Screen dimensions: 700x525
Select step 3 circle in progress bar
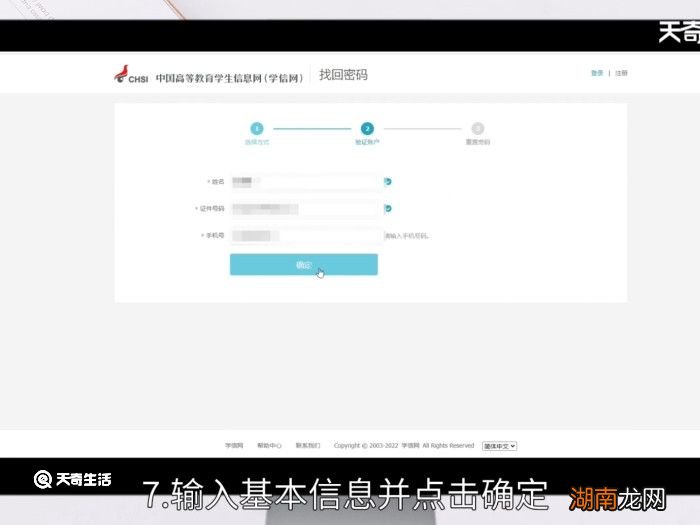click(x=478, y=129)
